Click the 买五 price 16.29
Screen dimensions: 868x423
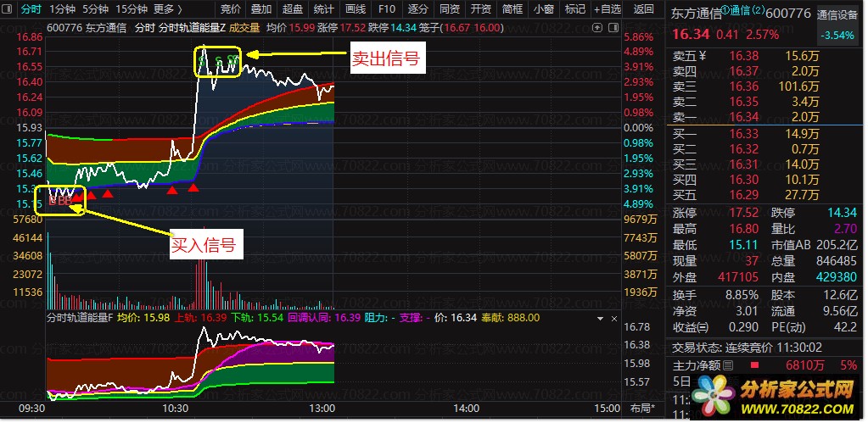[743, 195]
